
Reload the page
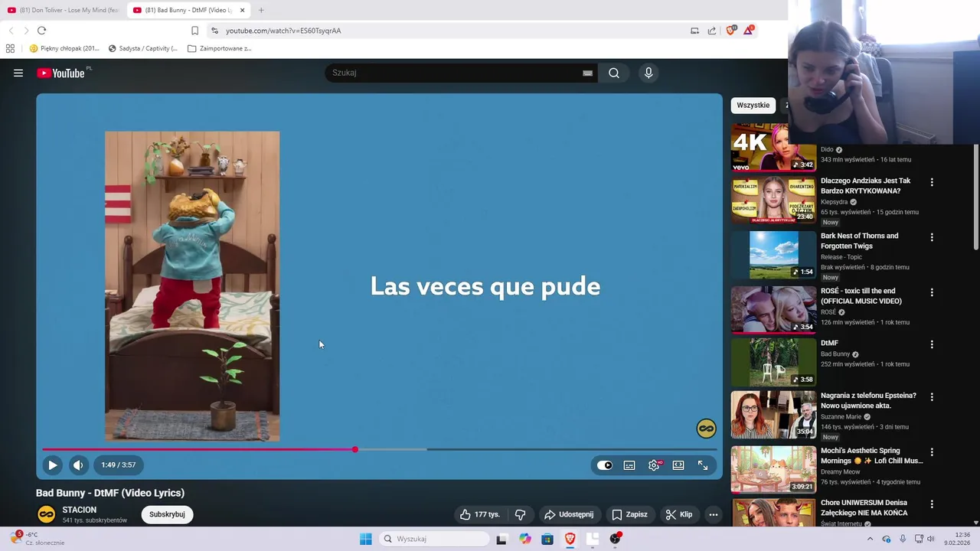[x=41, y=31]
